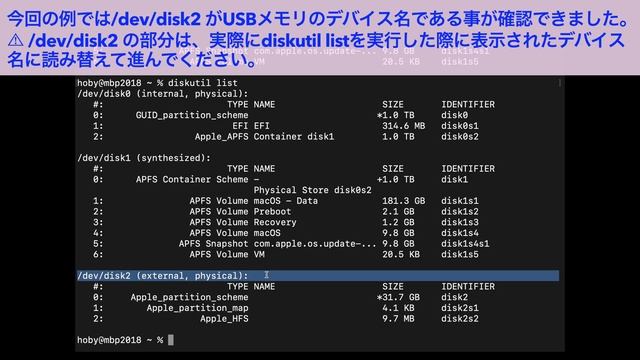Click the 9.7 MB size value

click(398, 318)
